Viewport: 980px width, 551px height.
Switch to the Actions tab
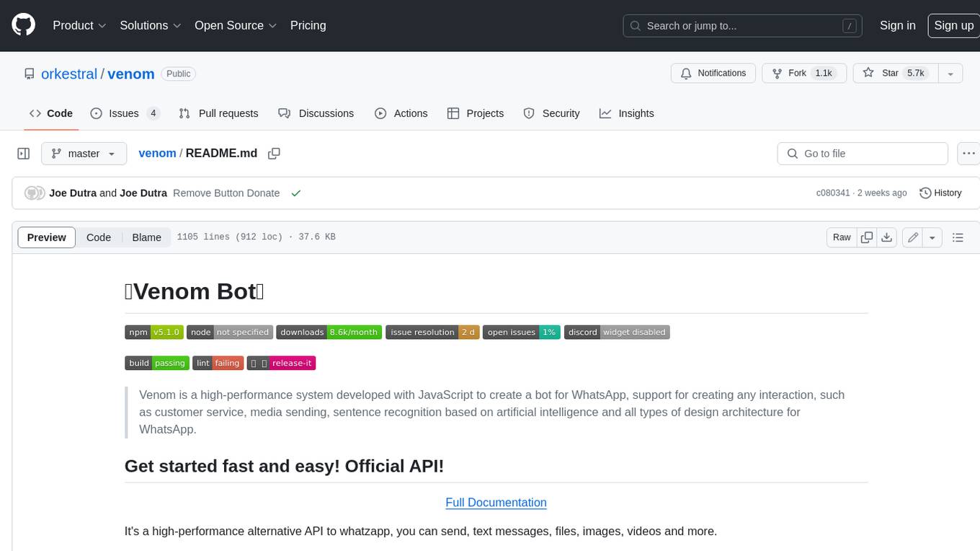(401, 113)
